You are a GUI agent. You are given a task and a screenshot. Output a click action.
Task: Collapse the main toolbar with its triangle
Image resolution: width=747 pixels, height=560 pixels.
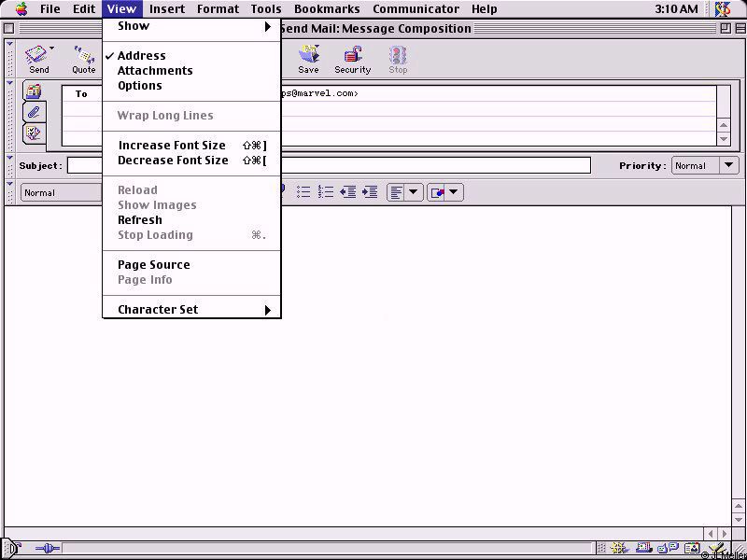[10, 44]
